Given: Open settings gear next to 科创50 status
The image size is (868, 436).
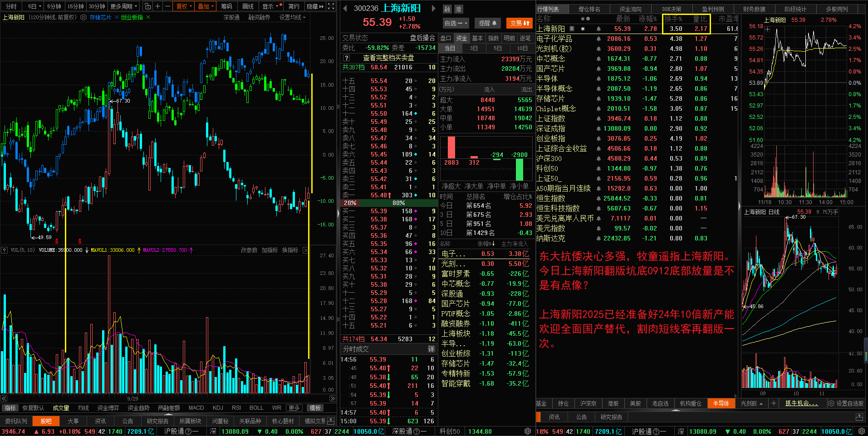Looking at the screenshot, I should tap(528, 431).
